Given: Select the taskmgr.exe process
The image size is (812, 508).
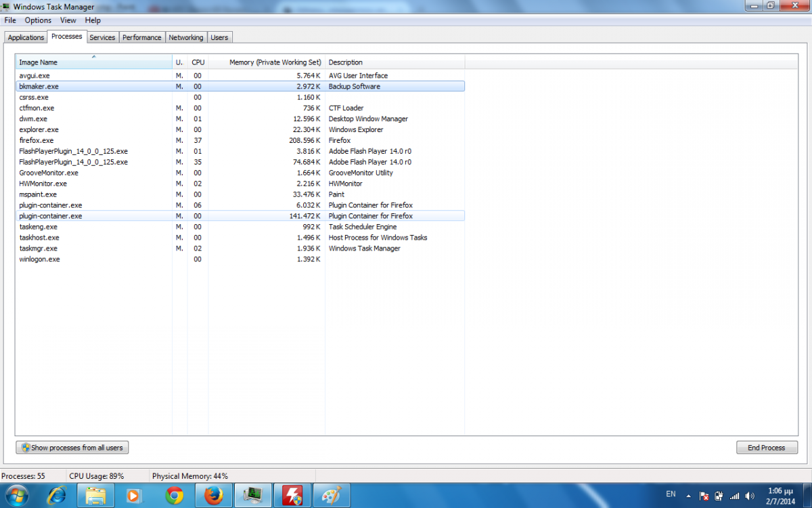Looking at the screenshot, I should tap(240, 249).
